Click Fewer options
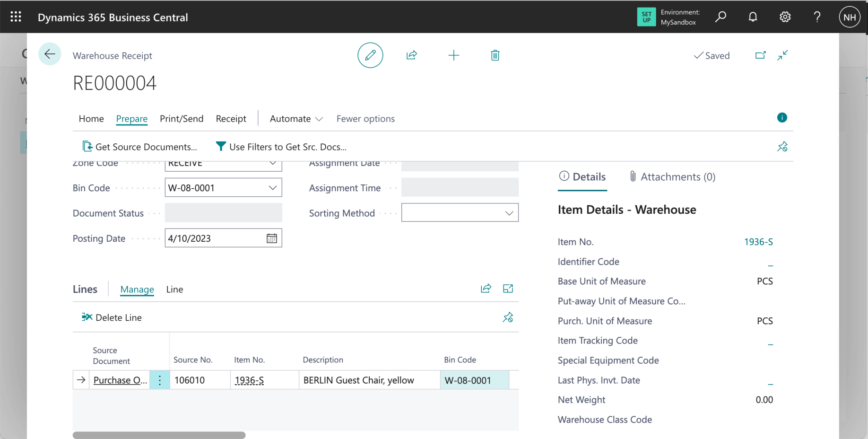This screenshot has width=868, height=439. click(x=365, y=119)
